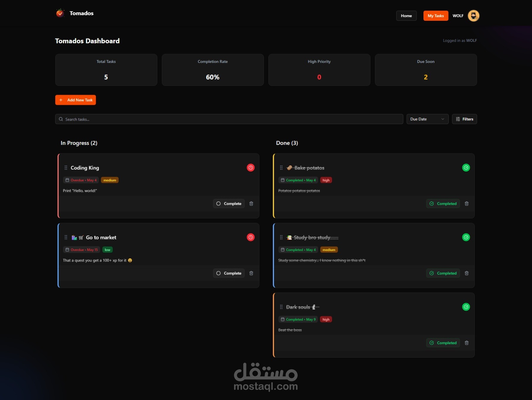Viewport: 532px width, 400px height.
Task: Click the medium priority tag on Coding King
Action: pyautogui.click(x=110, y=180)
